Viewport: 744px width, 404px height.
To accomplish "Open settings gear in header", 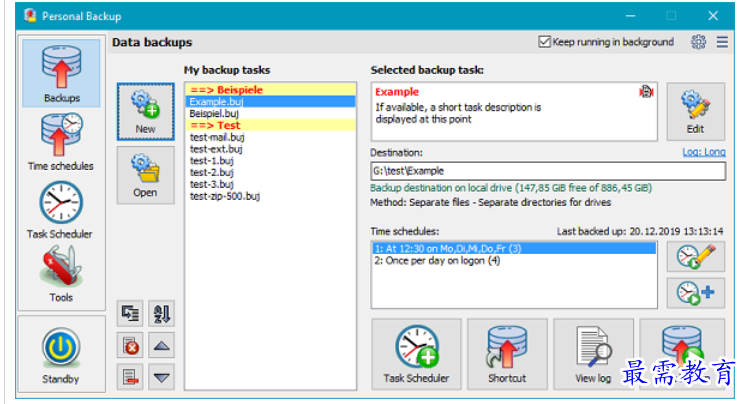I will point(698,42).
